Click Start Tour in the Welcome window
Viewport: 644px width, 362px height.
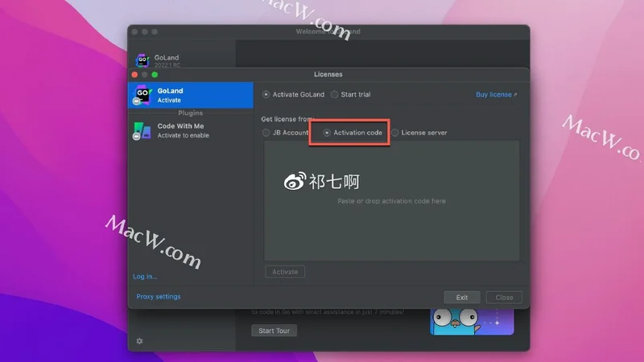pyautogui.click(x=274, y=331)
